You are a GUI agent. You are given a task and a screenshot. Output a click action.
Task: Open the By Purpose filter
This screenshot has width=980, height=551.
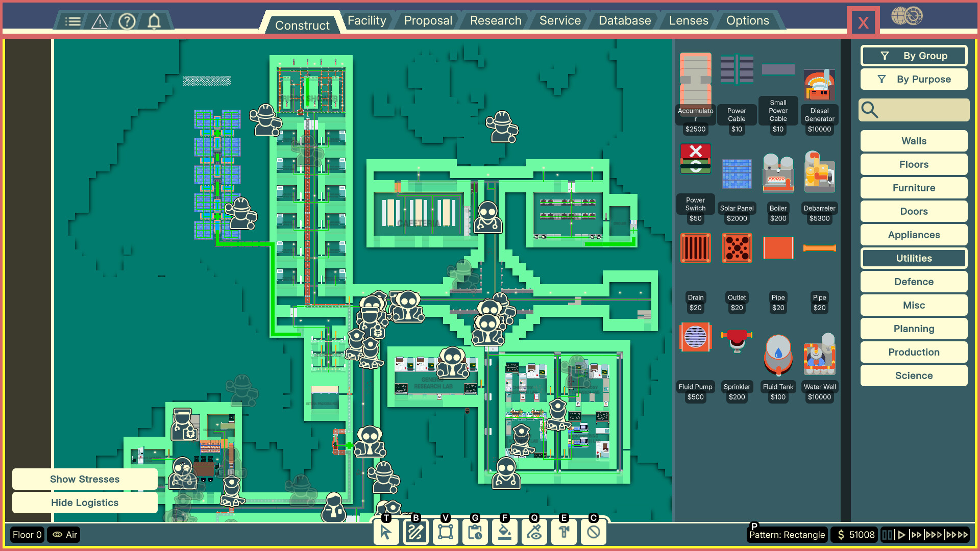pyautogui.click(x=913, y=79)
